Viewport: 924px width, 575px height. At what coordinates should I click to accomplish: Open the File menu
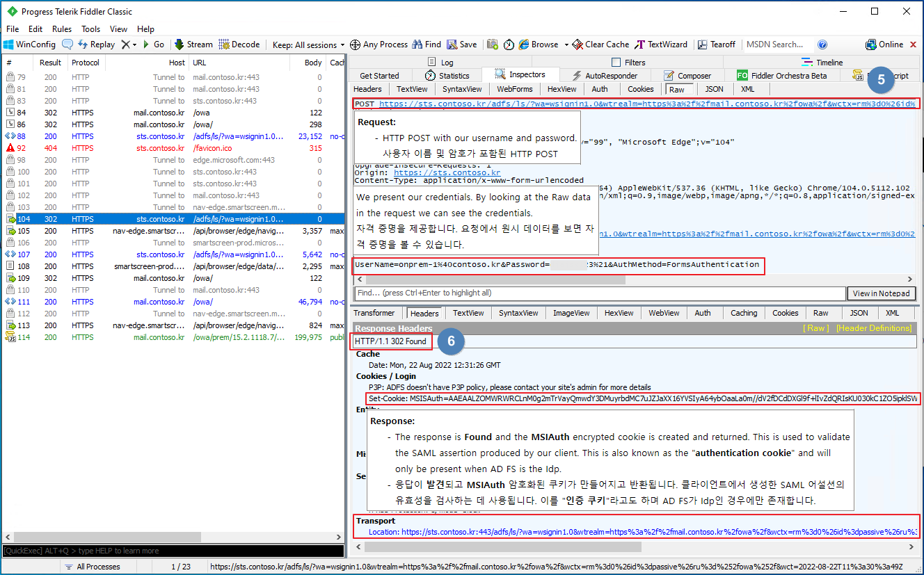coord(13,29)
